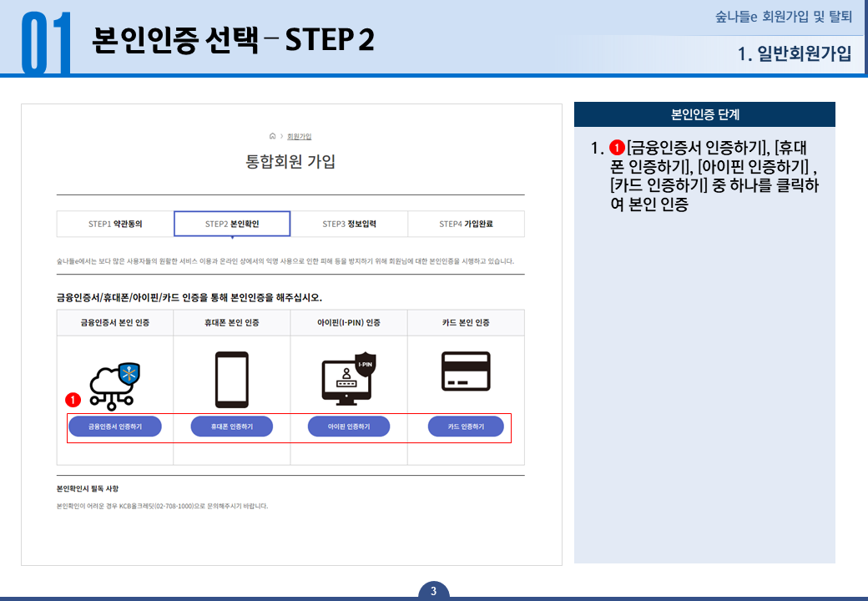Click the 카드 인증하기 button
Image resolution: width=868 pixels, height=601 pixels.
[465, 426]
